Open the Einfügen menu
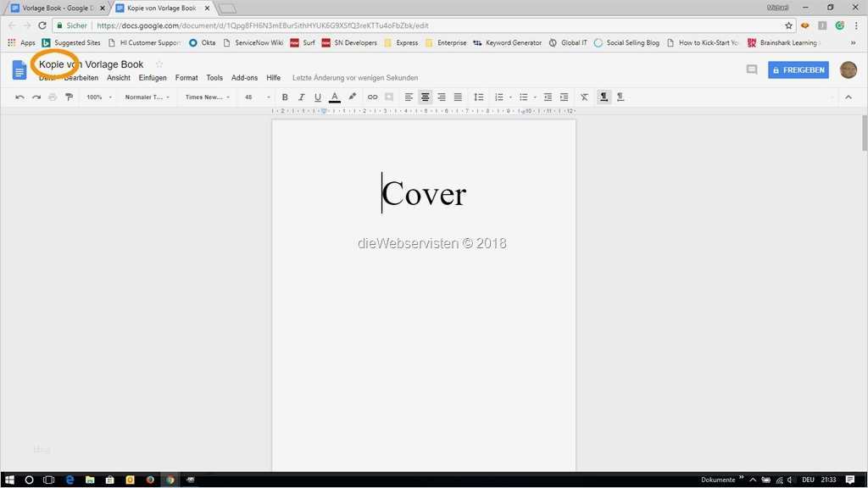Image resolution: width=868 pixels, height=488 pixels. click(x=153, y=78)
